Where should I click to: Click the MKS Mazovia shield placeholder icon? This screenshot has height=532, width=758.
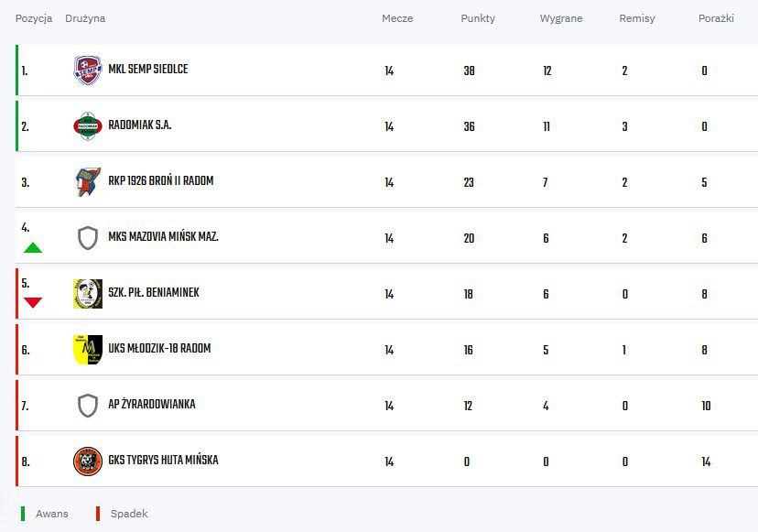coord(88,238)
